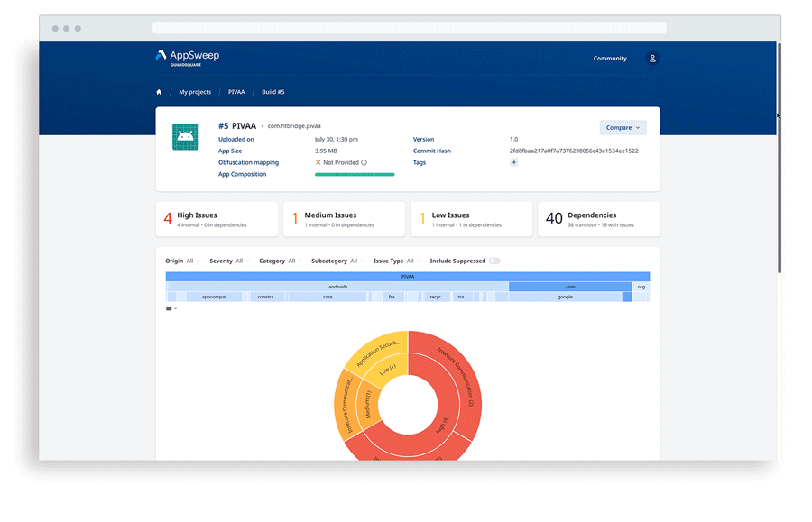The width and height of the screenshot is (812, 522).
Task: Click the AppSweep logo
Action: click(188, 58)
